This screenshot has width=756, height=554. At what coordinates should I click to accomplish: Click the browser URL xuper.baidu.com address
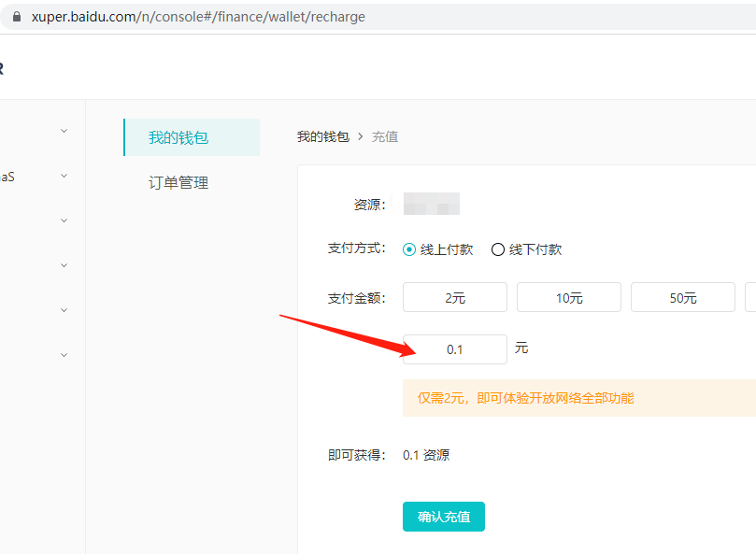pos(198,17)
